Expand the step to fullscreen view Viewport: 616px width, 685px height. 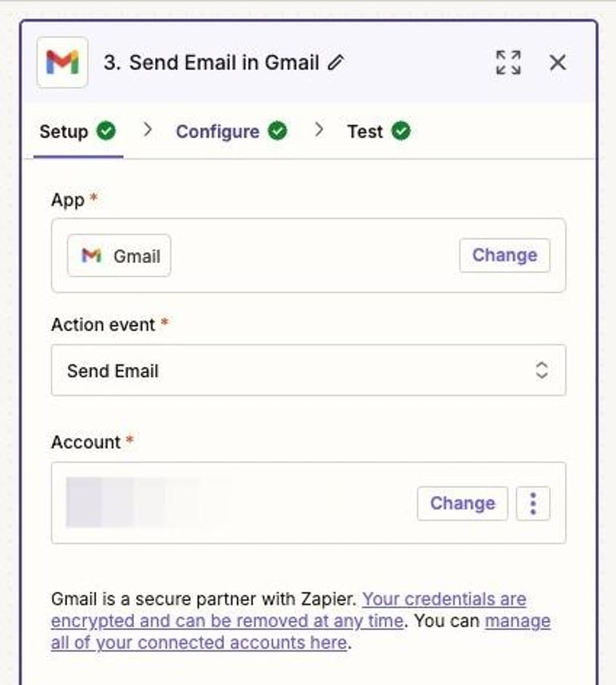tap(508, 62)
